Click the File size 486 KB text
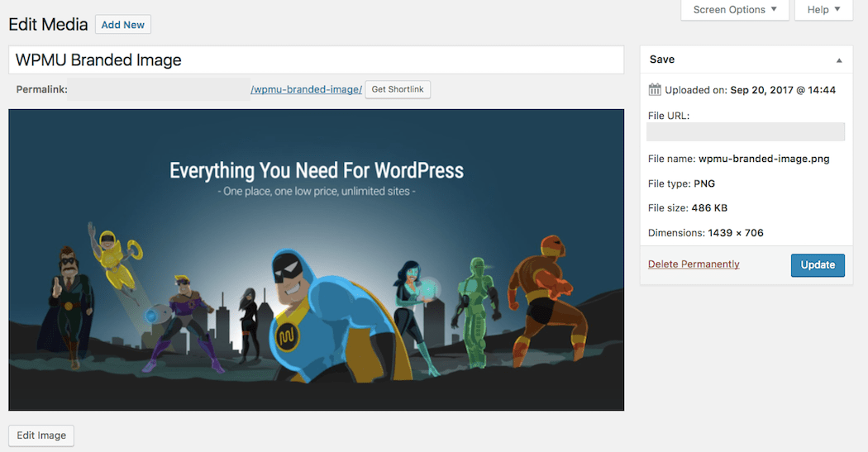The width and height of the screenshot is (868, 452). 688,208
